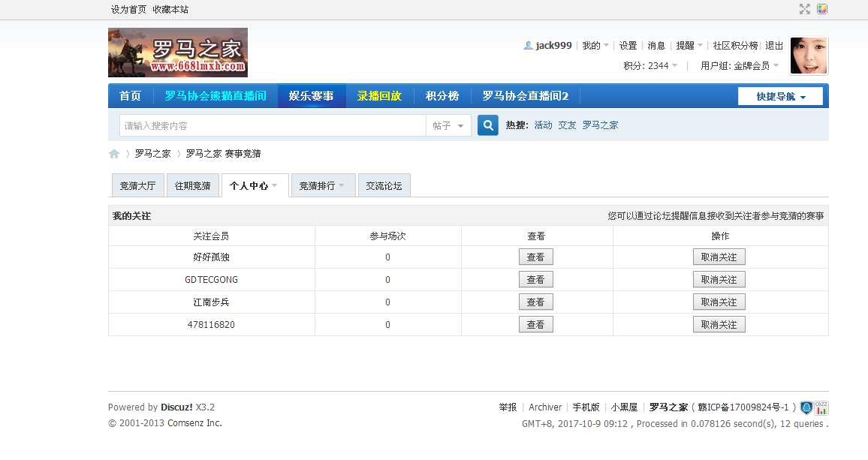Click 取消关注 for member GDTECGONG

[x=719, y=280]
